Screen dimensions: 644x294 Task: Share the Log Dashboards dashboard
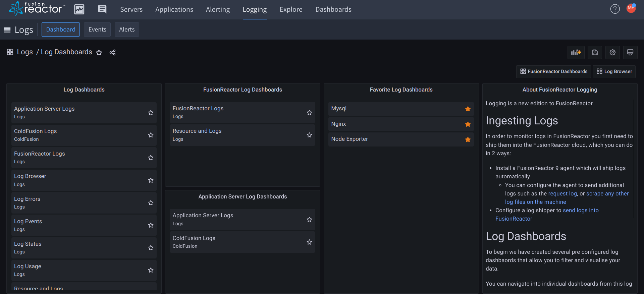point(113,53)
